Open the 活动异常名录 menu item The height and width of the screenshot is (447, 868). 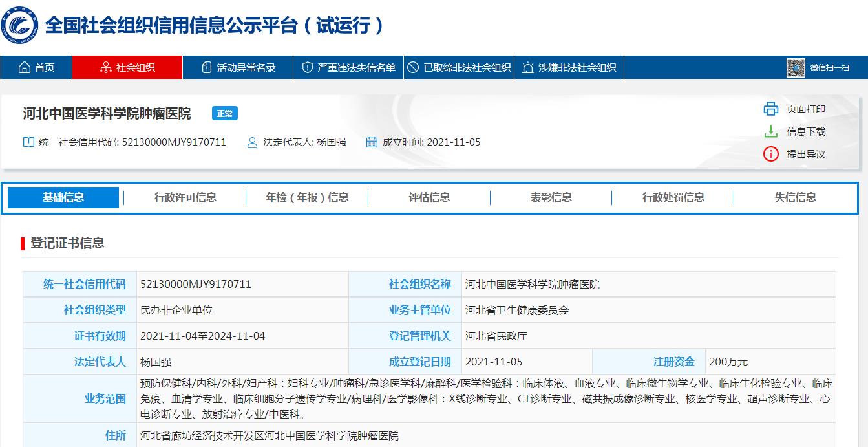tap(246, 67)
